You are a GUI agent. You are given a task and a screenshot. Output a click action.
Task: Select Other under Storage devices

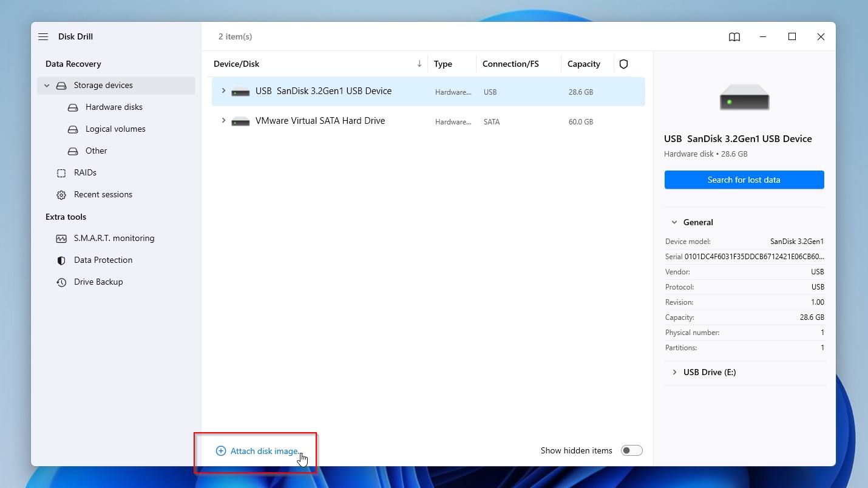(x=96, y=151)
